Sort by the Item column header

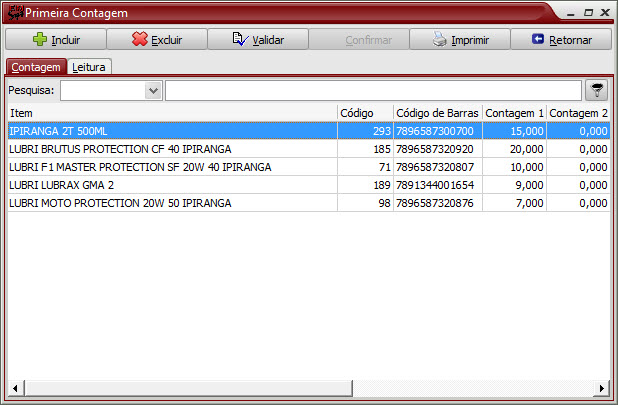pos(173,113)
